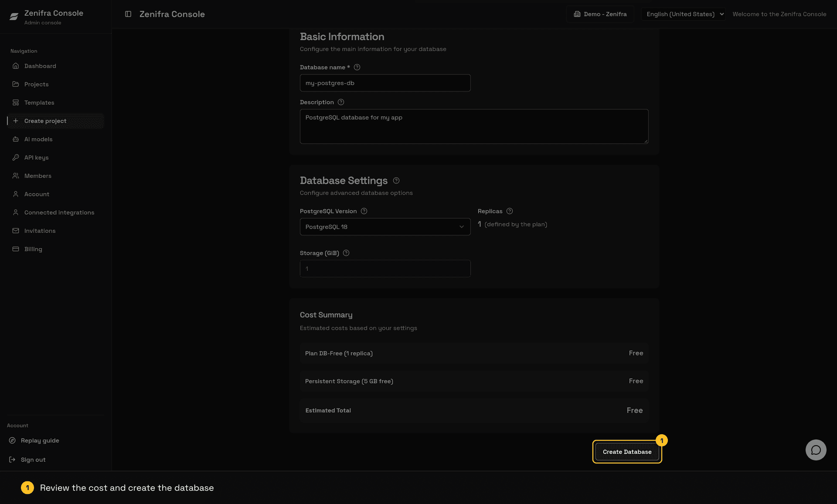This screenshot has width=837, height=504.
Task: Open the chat bubble support widget
Action: point(816,450)
